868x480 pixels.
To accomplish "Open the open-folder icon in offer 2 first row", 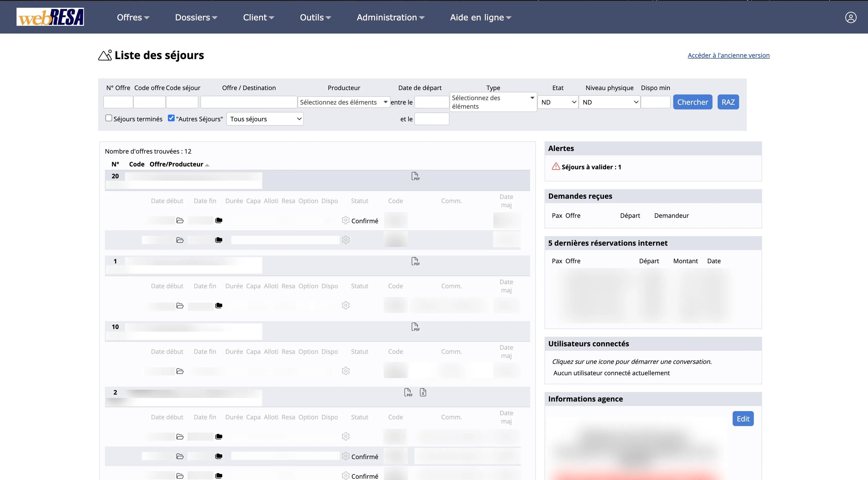I will 180,437.
